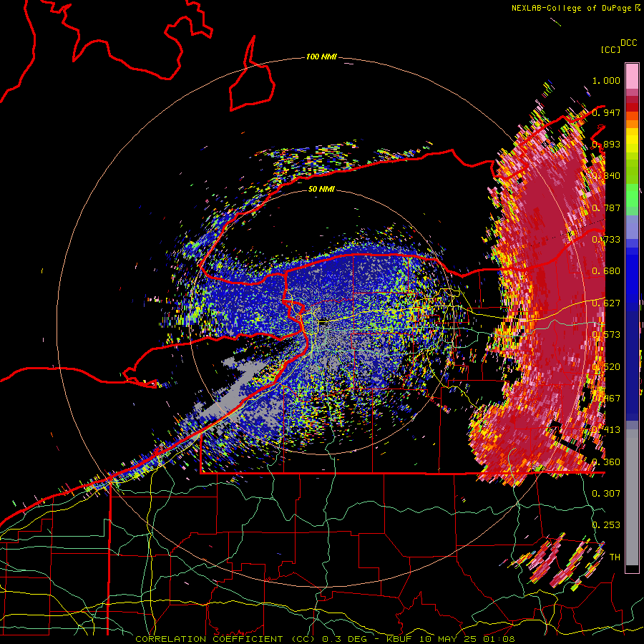The height and width of the screenshot is (644, 644).
Task: Click the 1.000 value on the legend
Action: (606, 80)
